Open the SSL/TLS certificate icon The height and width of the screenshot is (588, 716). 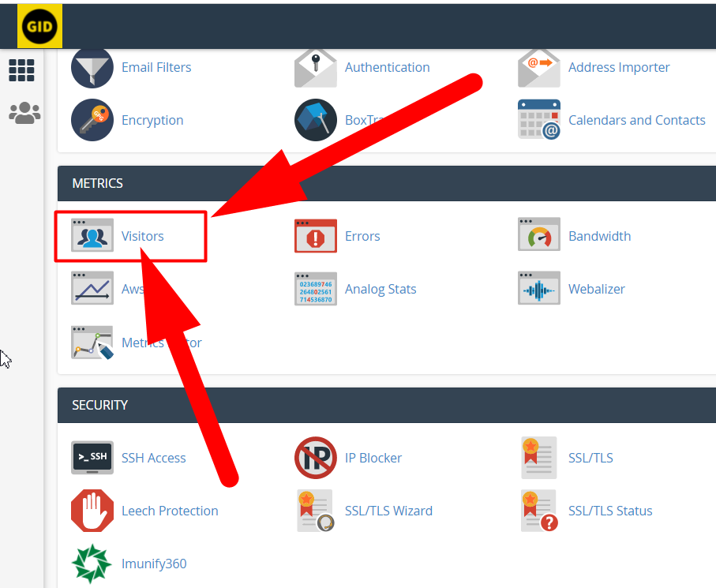coord(538,458)
